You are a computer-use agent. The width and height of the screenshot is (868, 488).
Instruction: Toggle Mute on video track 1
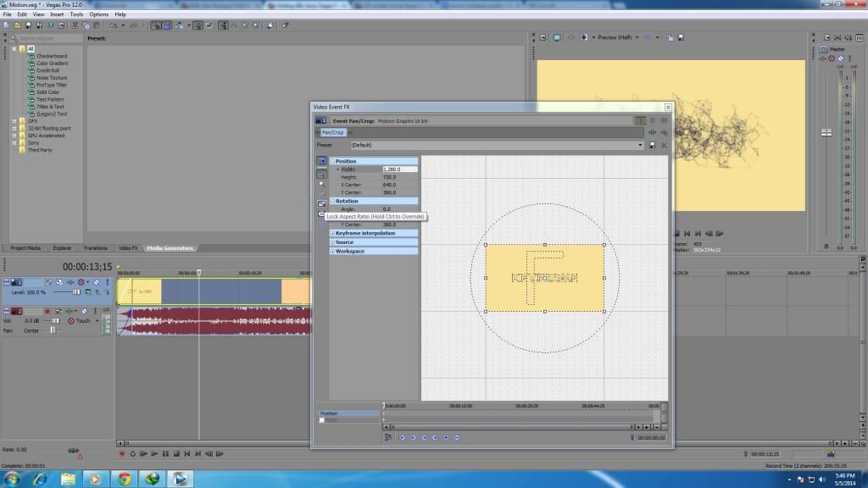[x=97, y=282]
